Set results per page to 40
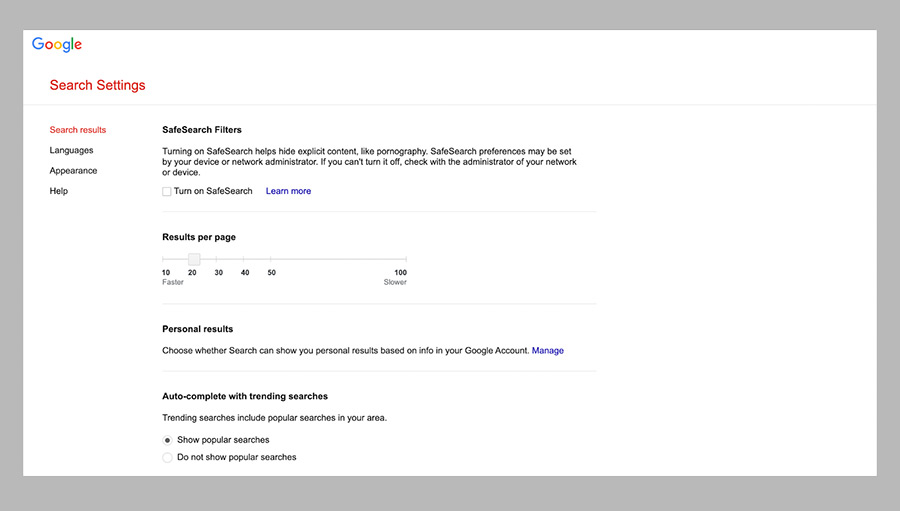Viewport: 900px width, 511px height. [x=245, y=260]
